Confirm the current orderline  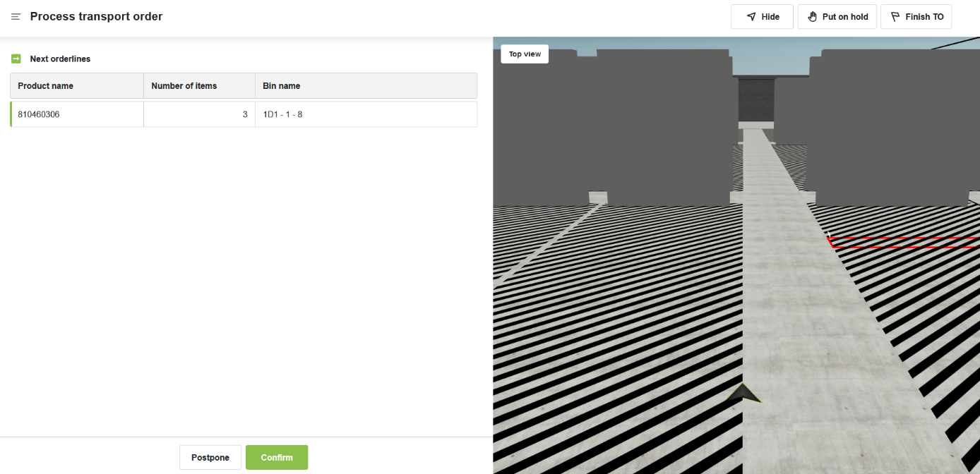tap(277, 457)
